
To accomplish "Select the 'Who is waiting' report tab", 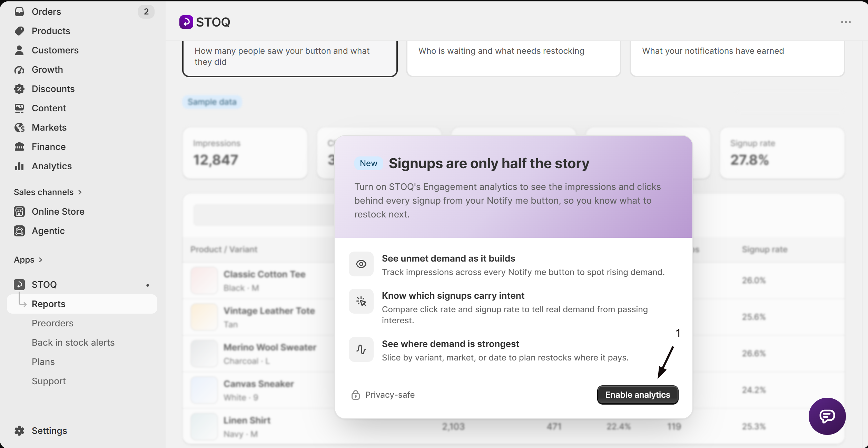I will coord(513,58).
